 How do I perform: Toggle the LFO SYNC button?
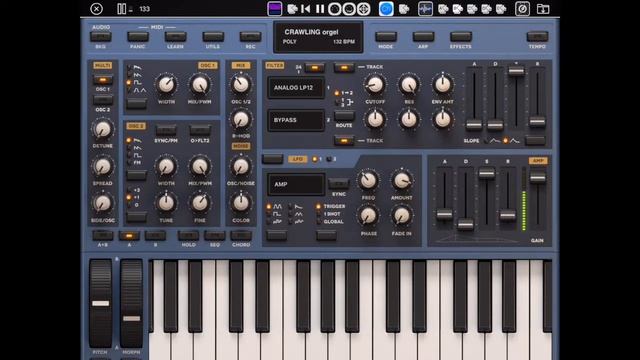tap(338, 184)
